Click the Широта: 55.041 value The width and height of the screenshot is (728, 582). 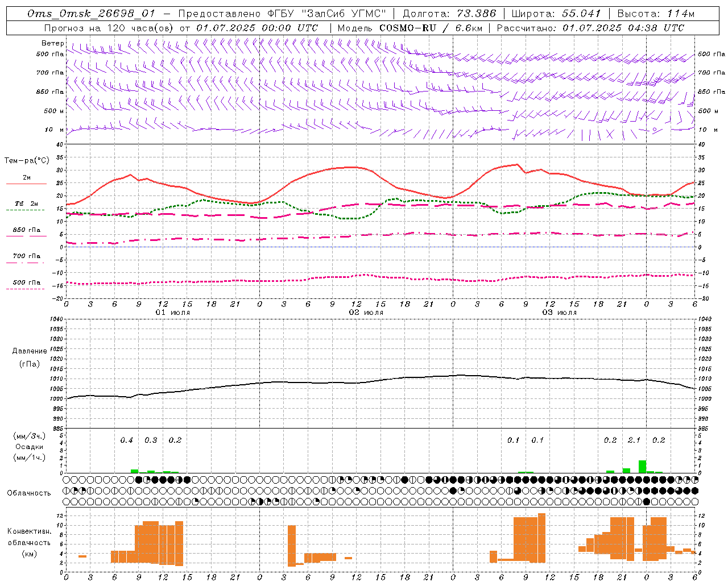click(556, 14)
